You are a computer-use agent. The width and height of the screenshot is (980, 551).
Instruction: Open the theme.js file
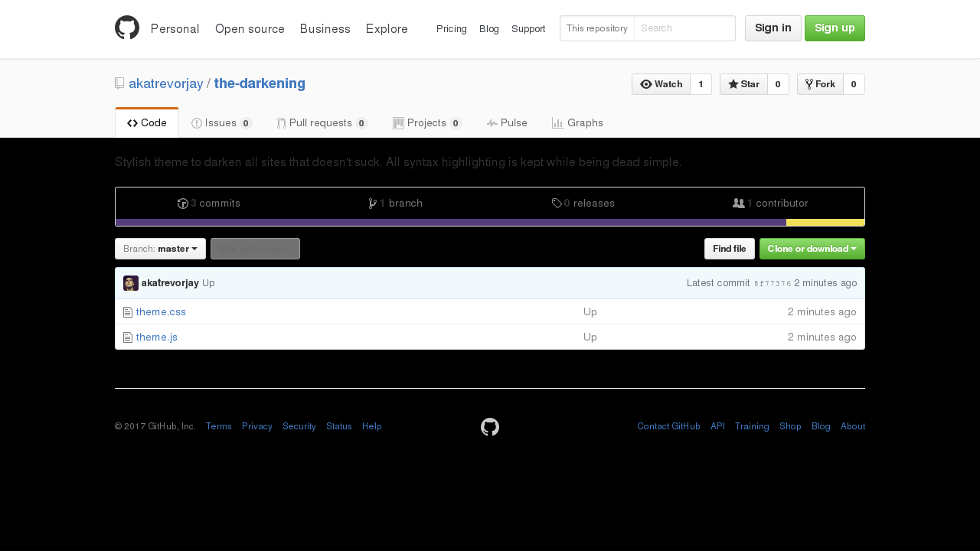157,337
